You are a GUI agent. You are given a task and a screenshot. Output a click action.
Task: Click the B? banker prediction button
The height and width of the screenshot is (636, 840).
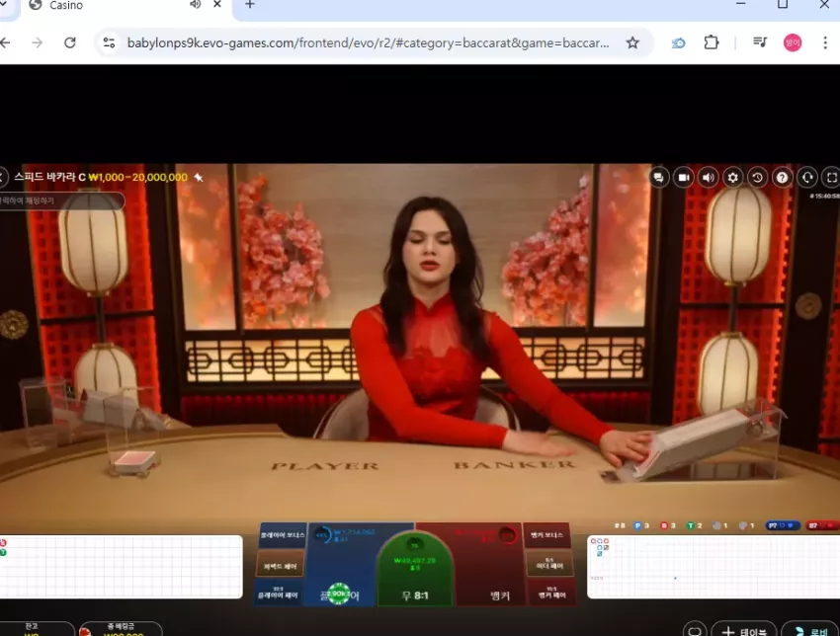(x=822, y=525)
